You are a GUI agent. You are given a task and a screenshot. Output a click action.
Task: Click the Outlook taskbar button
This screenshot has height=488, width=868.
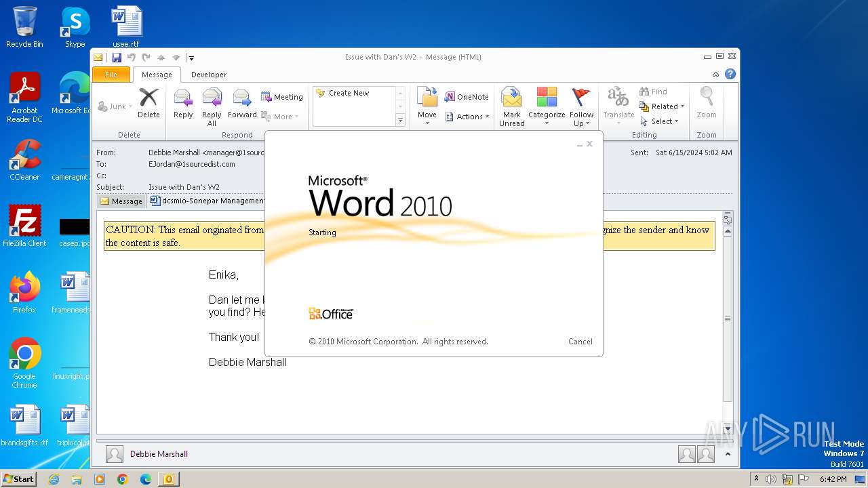168,479
